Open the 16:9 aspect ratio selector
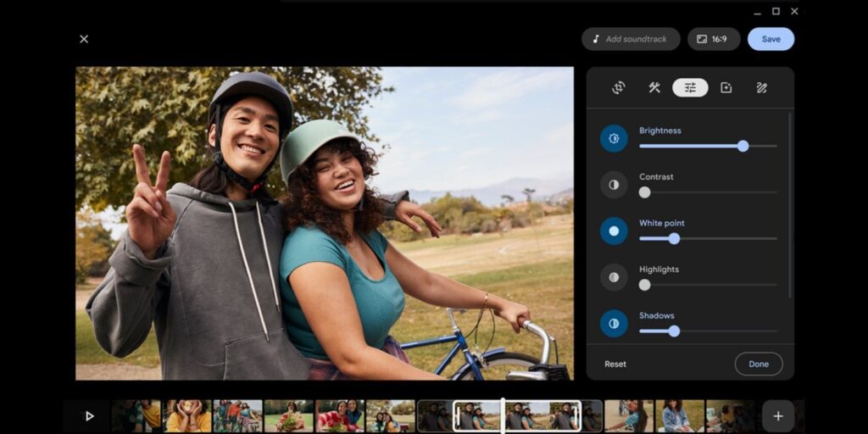 (714, 39)
